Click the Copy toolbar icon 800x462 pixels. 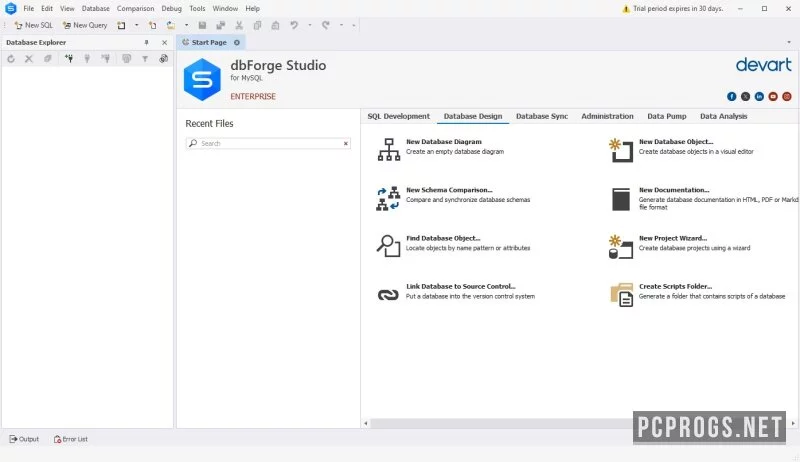[257, 25]
